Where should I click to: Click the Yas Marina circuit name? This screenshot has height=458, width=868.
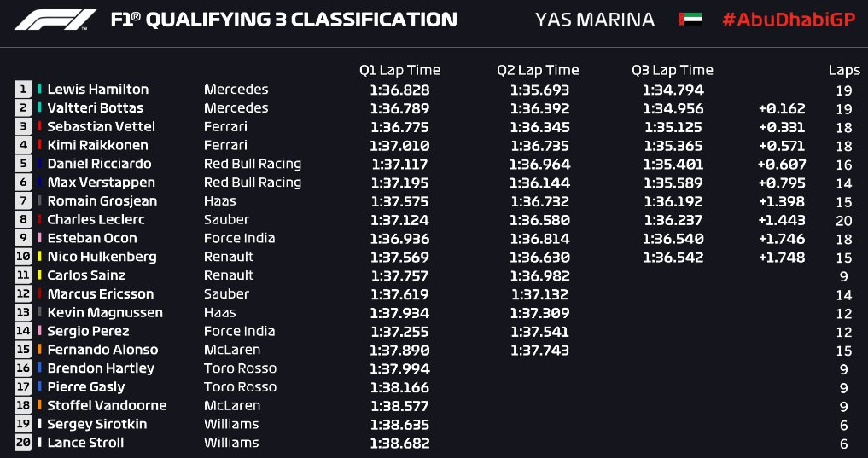tap(595, 20)
